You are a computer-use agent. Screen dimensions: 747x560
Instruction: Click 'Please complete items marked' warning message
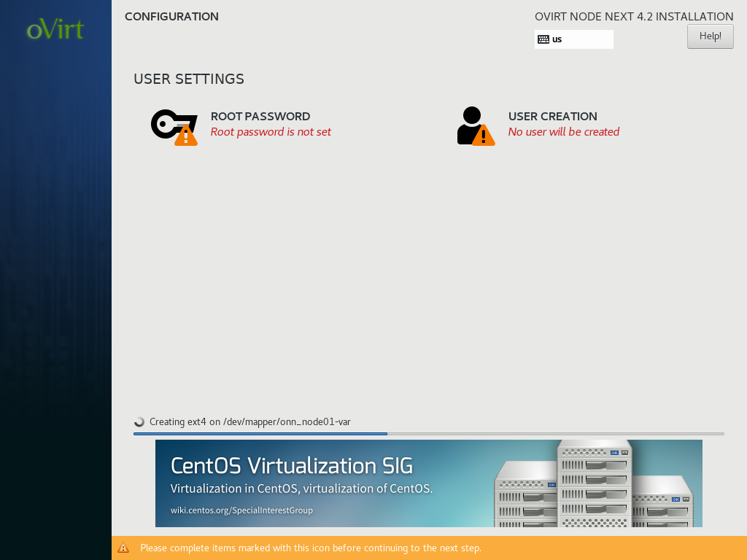(x=311, y=548)
